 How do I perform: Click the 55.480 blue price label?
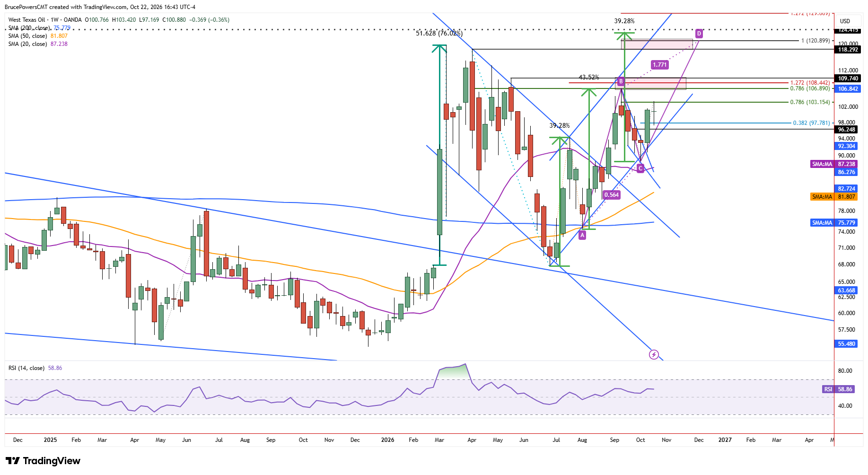pos(847,344)
